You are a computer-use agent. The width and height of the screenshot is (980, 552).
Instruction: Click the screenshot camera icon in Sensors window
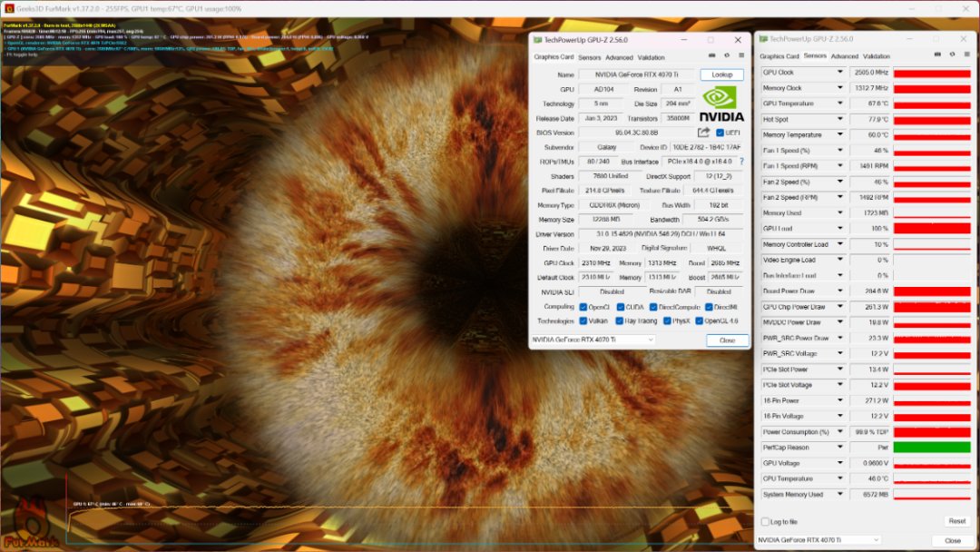pos(937,54)
